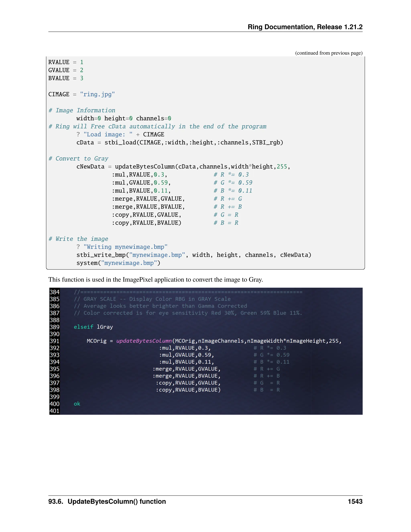Click the '# Write the image' comment
The image size is (411, 532).
(78, 239)
